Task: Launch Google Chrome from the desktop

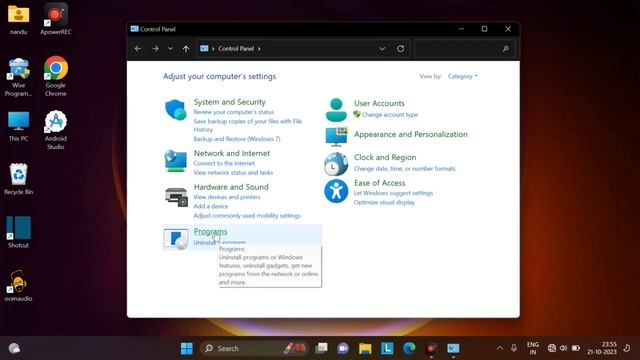Action: 56,76
